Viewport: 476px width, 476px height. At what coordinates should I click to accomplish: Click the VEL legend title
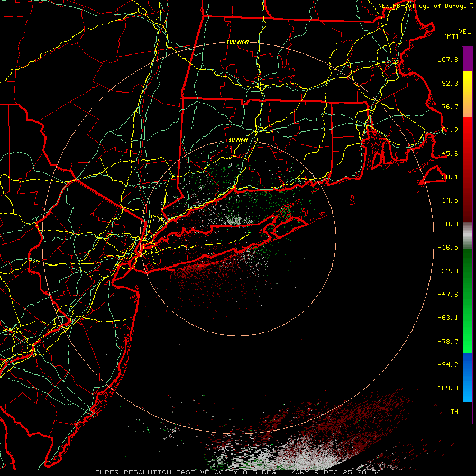(465, 32)
